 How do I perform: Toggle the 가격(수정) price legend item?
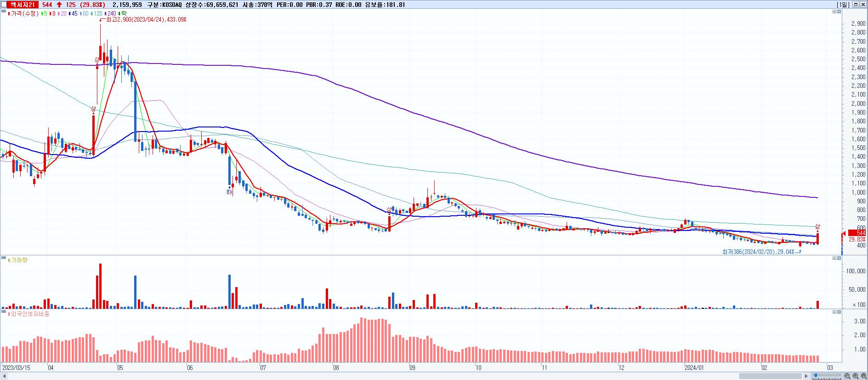24,14
